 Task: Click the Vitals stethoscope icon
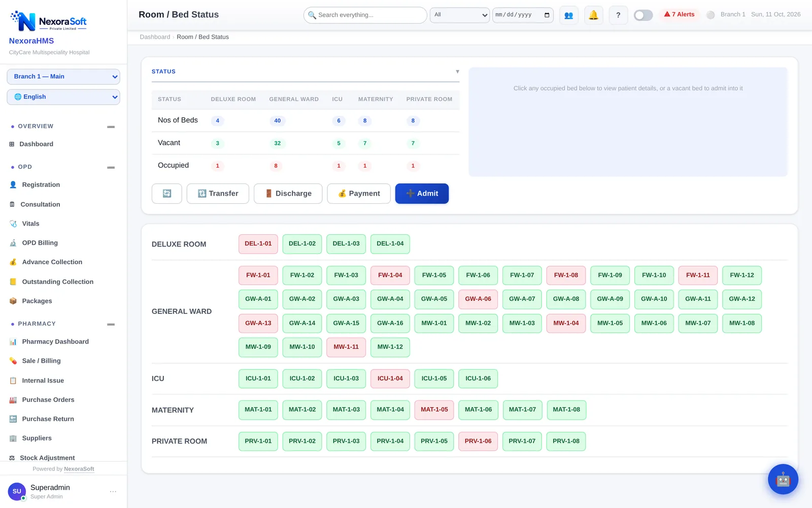point(13,224)
